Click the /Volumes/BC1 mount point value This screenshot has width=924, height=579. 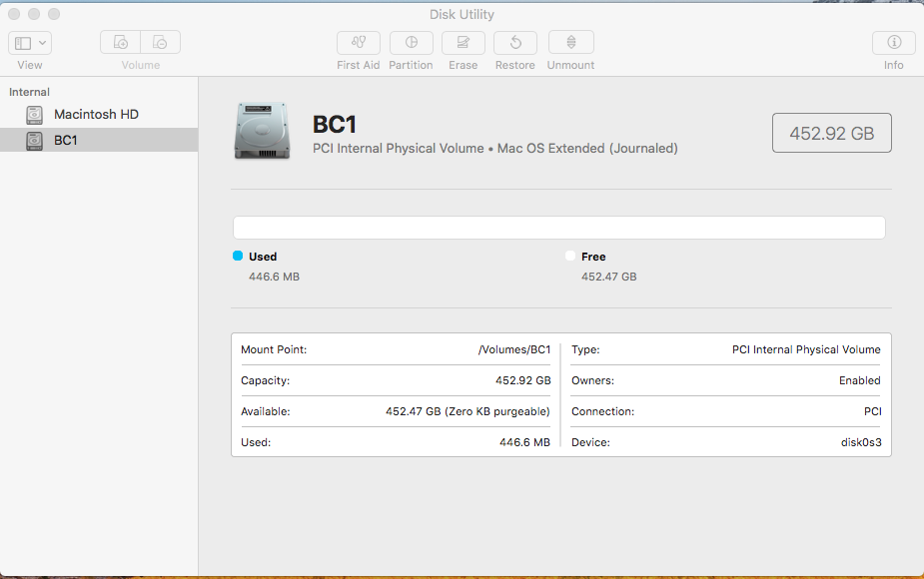click(513, 349)
